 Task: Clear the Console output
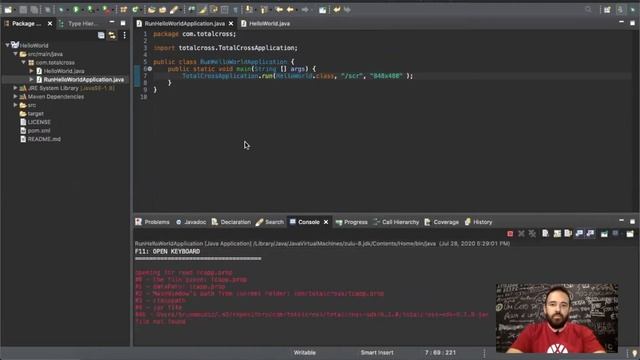click(x=545, y=233)
